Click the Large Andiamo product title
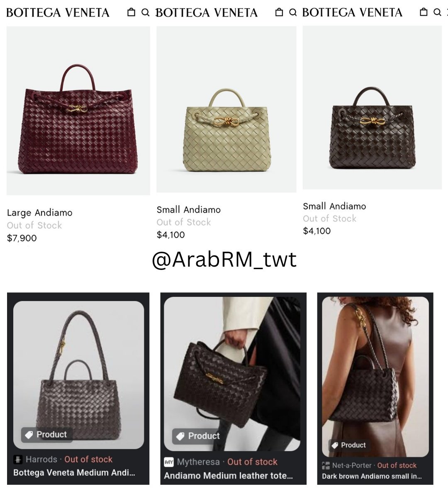448x503 pixels. [40, 213]
